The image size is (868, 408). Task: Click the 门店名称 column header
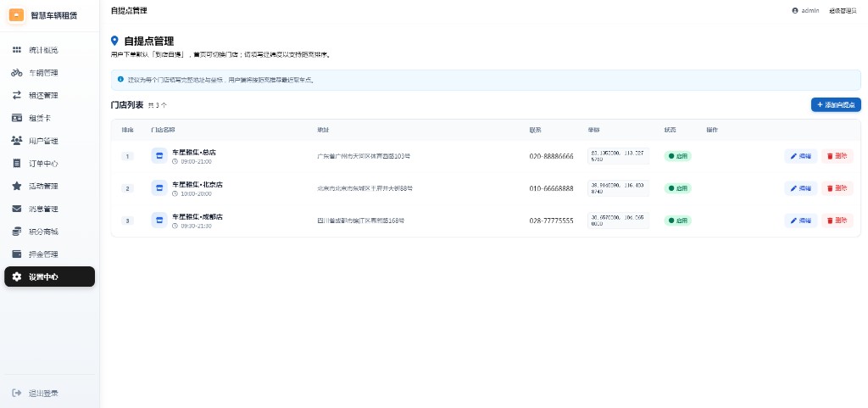click(163, 130)
